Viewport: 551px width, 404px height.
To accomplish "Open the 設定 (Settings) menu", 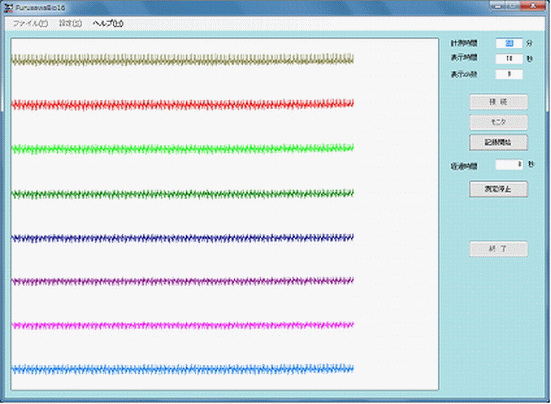I will [70, 24].
